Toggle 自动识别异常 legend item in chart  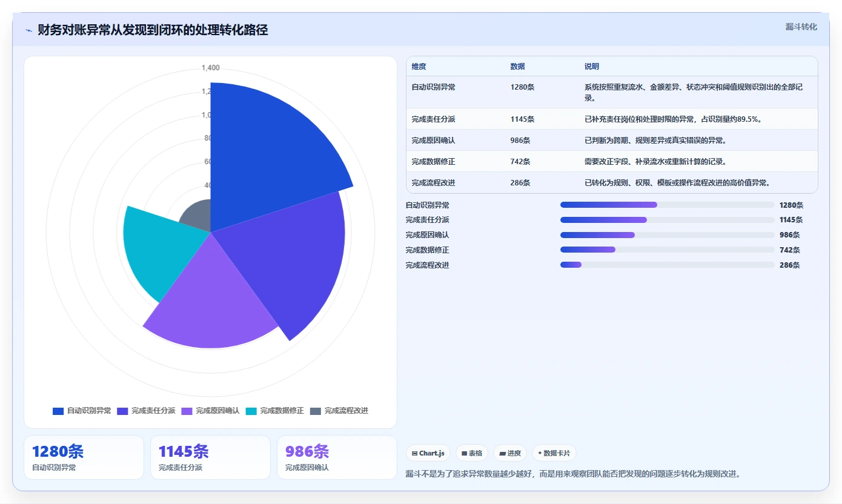82,411
